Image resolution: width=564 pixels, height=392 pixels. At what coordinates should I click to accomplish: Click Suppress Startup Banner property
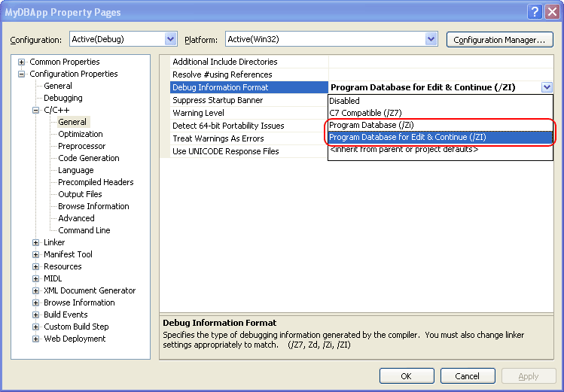coord(218,100)
